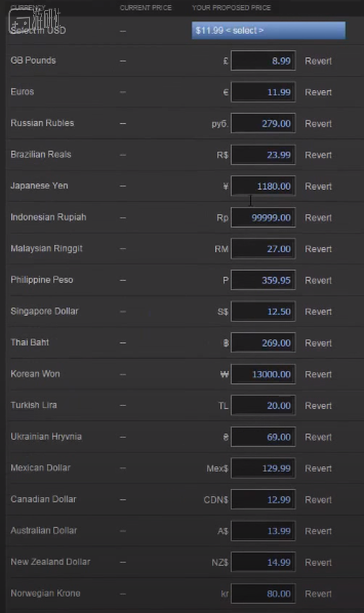Click the Korean Won price input
The image size is (364, 613).
coord(263,374)
